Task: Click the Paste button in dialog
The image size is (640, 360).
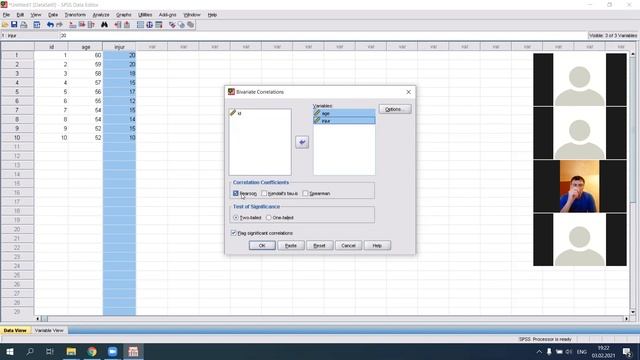Action: click(x=291, y=245)
